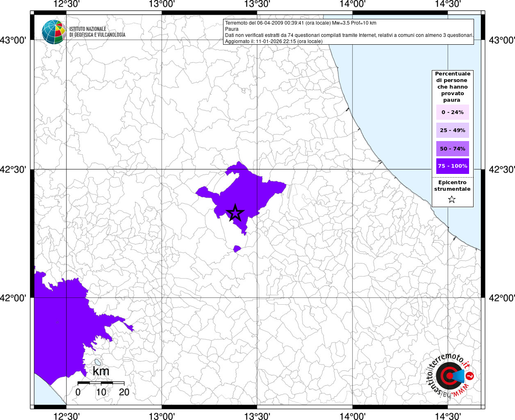Screen dimensions: 515x420
Task: Click the left axis label 42°30'
Action: tap(13, 169)
